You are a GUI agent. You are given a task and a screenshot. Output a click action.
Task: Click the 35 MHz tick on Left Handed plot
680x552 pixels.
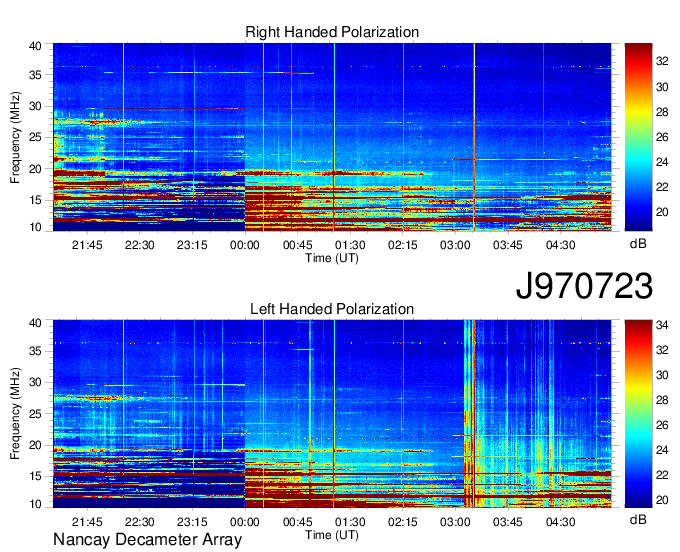(35, 351)
